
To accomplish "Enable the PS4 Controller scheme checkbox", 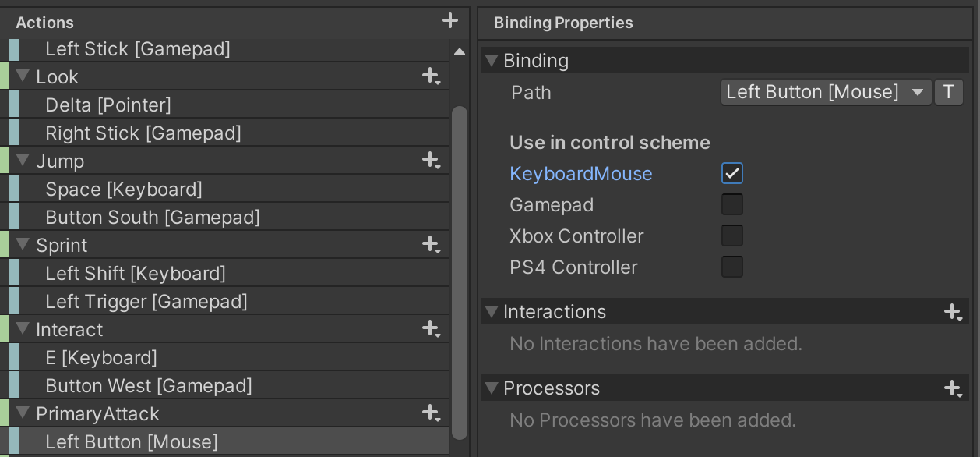I will [x=732, y=267].
